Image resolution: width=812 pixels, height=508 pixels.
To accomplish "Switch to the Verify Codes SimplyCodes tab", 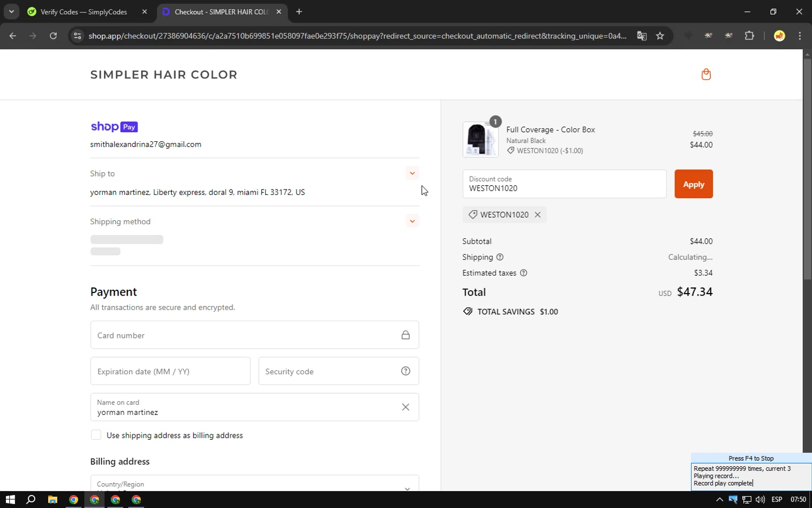I will tap(84, 12).
